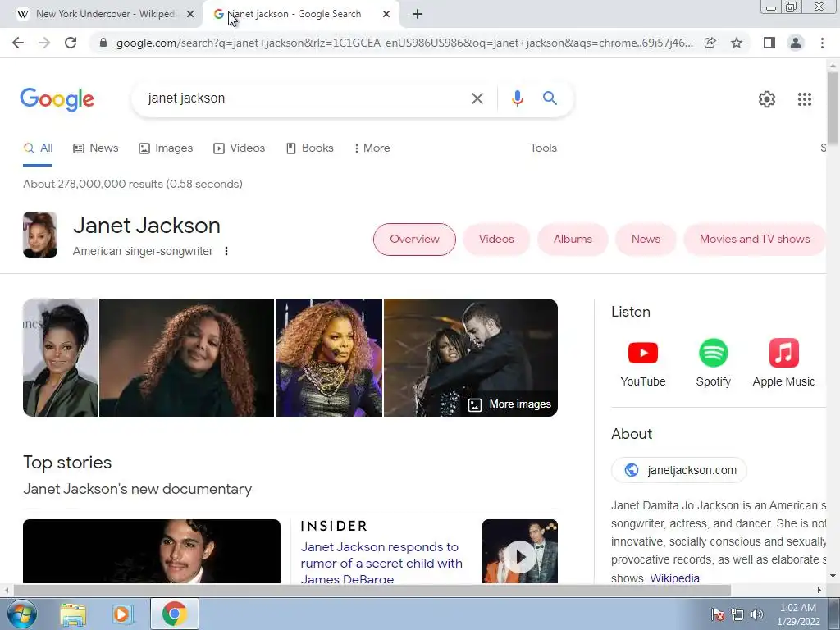The image size is (840, 630).
Task: Open the three-dot menu beside American singer-songwriter
Action: [x=226, y=251]
